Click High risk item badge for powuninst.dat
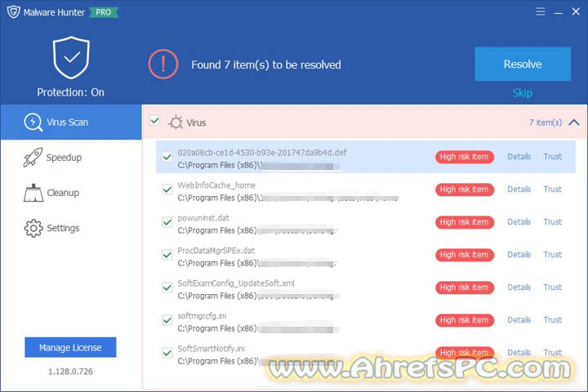This screenshot has width=588, height=392. click(464, 222)
